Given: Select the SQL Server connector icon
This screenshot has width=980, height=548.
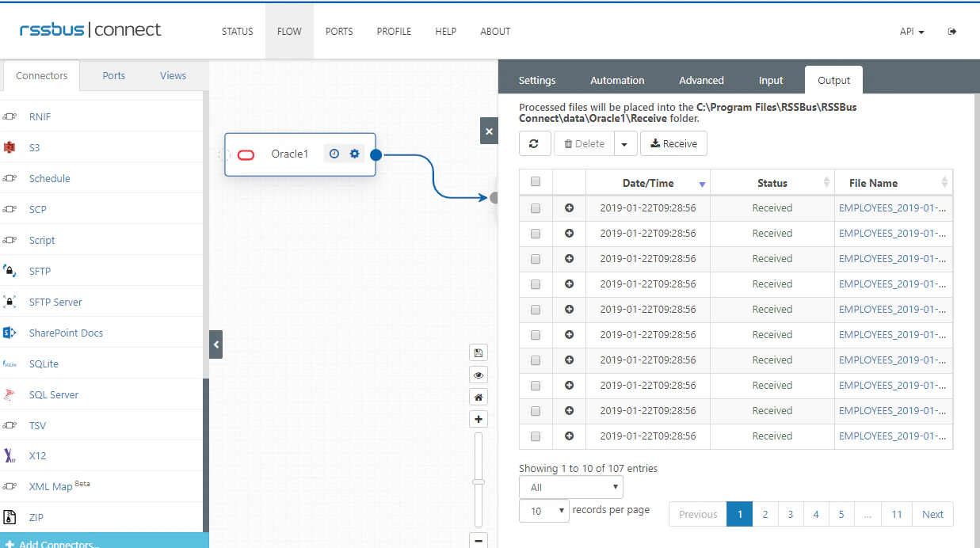Looking at the screenshot, I should tap(10, 394).
